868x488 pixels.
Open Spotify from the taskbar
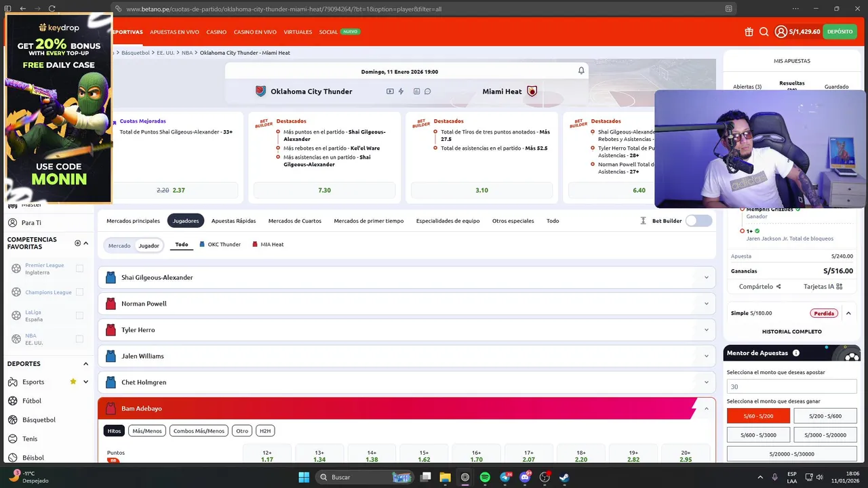tap(485, 477)
